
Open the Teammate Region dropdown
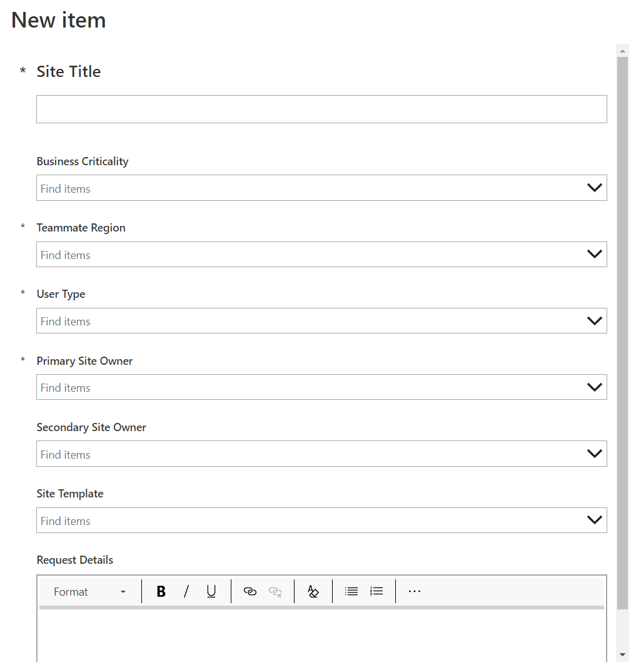coord(593,254)
